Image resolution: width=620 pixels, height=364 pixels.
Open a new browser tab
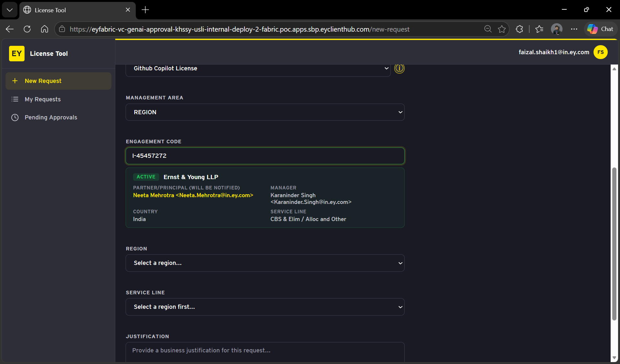(145, 10)
